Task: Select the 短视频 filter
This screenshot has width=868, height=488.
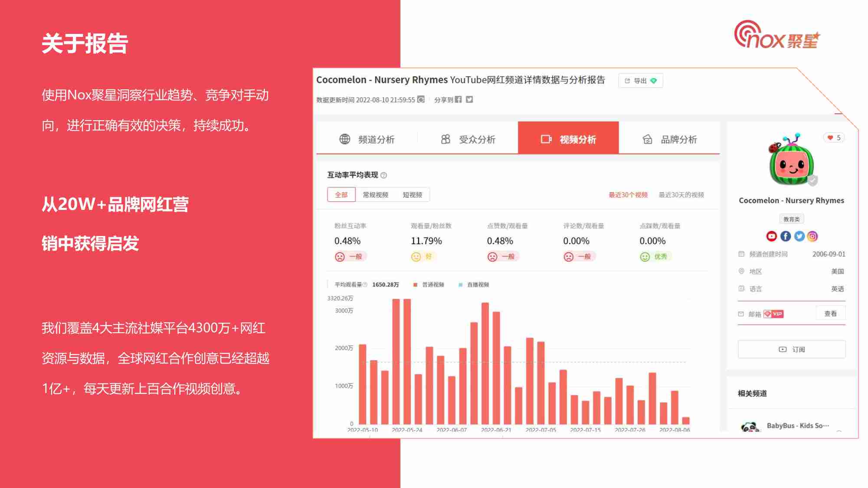Action: pyautogui.click(x=413, y=195)
